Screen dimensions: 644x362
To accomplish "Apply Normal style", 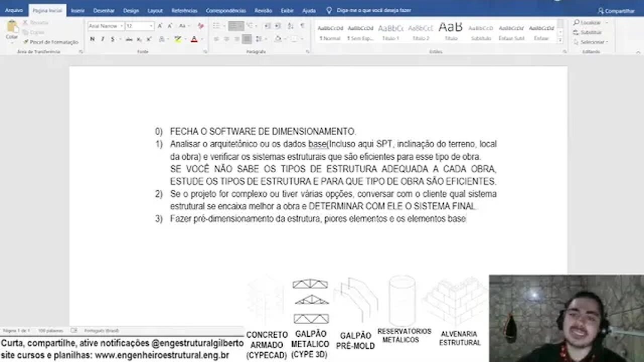I will pos(331,32).
